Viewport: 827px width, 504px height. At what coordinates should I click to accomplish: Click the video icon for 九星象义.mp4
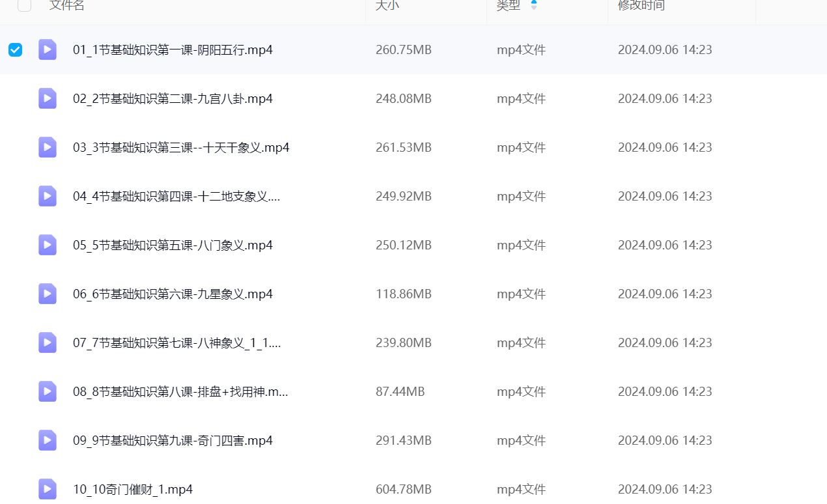[x=48, y=294]
